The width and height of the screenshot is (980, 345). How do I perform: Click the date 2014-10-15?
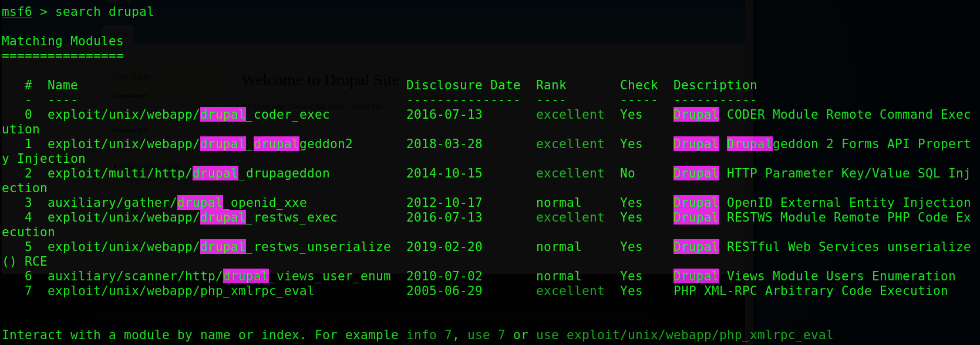pos(444,173)
